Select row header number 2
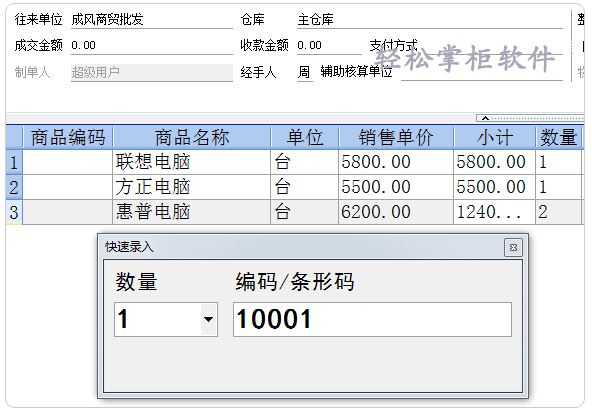This screenshot has height=413, width=592. pos(14,187)
